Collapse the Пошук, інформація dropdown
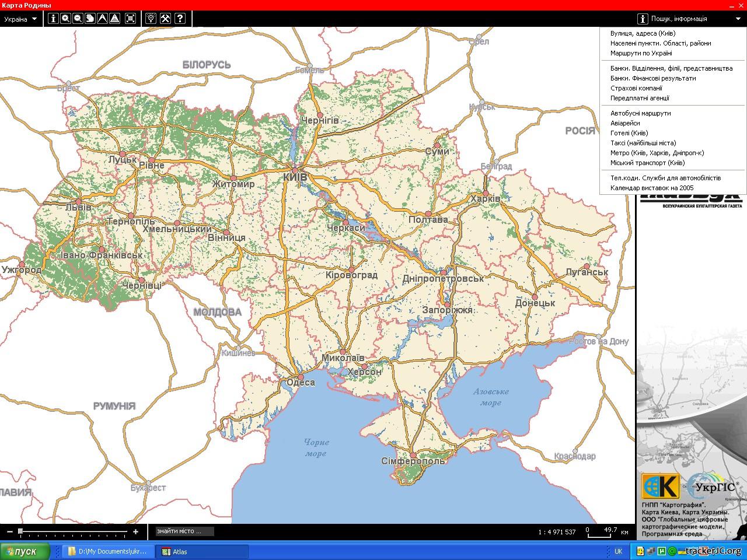The image size is (747, 560). coord(738,19)
